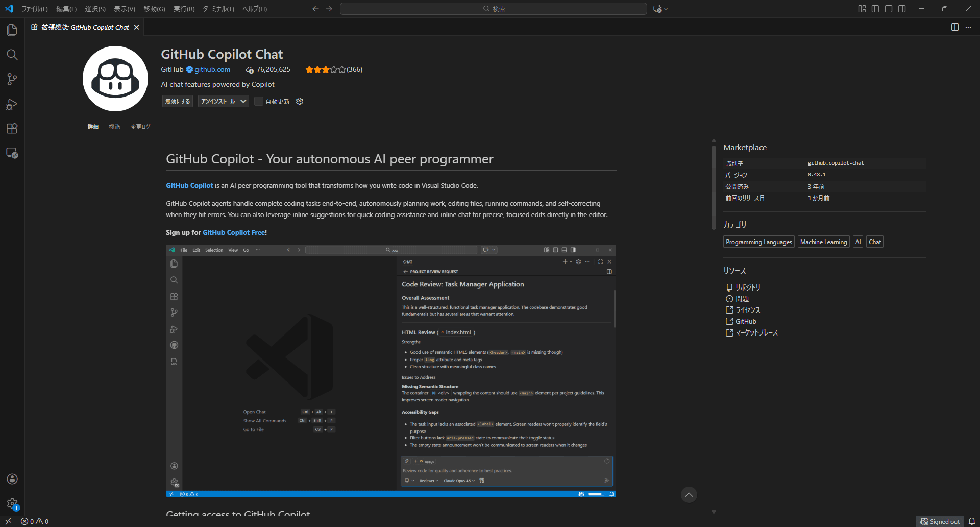
Task: Click the extension settings gear icon
Action: [x=300, y=101]
